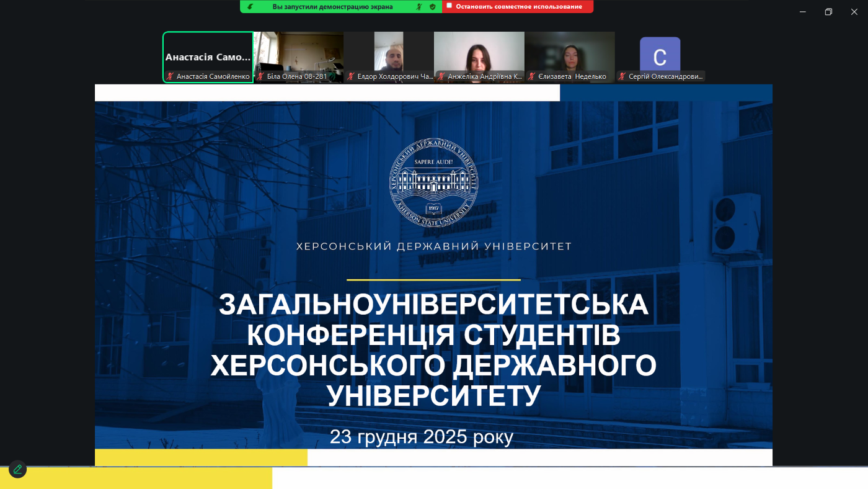Screen dimensions: 868x489
Task: Click muted mic icon beside Анжеліка Андріївна name
Action: point(441,76)
